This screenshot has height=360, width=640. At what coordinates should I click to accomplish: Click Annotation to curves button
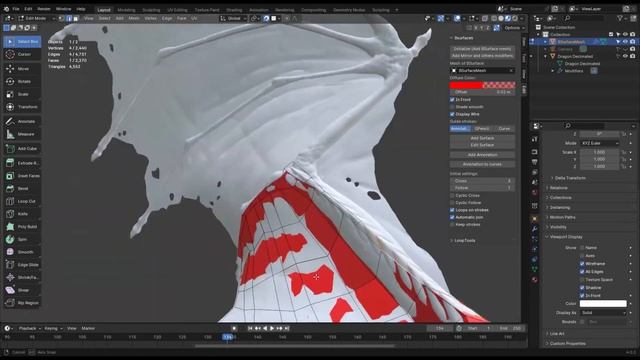tap(482, 164)
